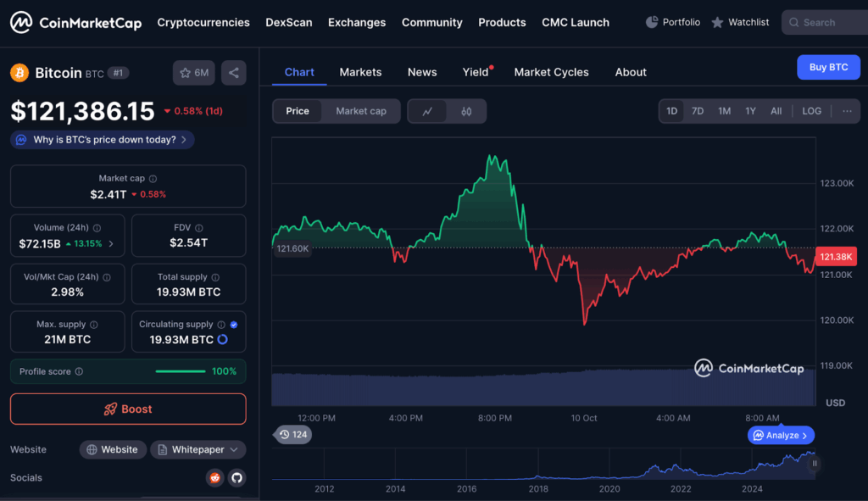Switch to line chart view icon
The height and width of the screenshot is (501, 868).
click(x=427, y=111)
